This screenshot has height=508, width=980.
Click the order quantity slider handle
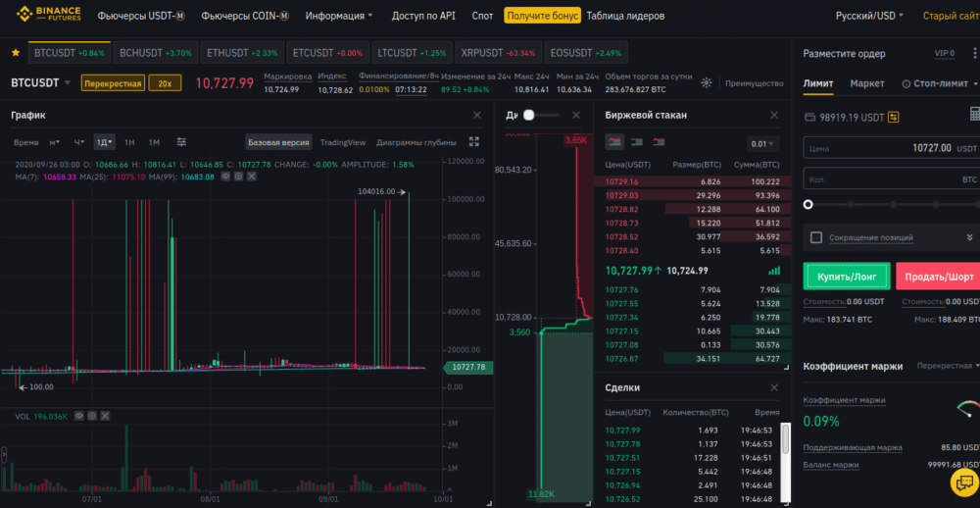click(x=808, y=205)
